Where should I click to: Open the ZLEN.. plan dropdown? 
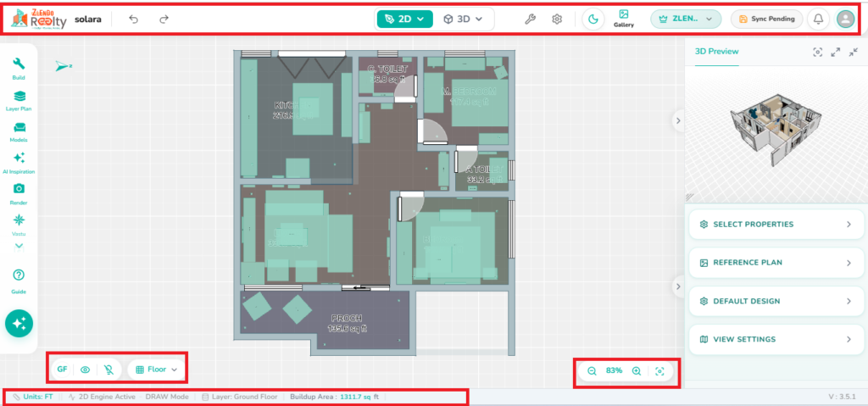(x=686, y=19)
